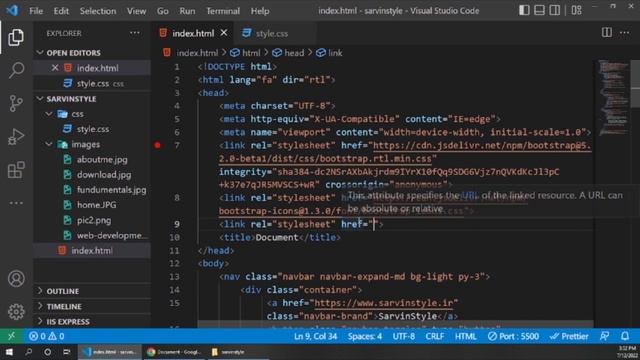Screen dimensions: 640x360
Task: Open the Source Control view
Action: (16, 103)
